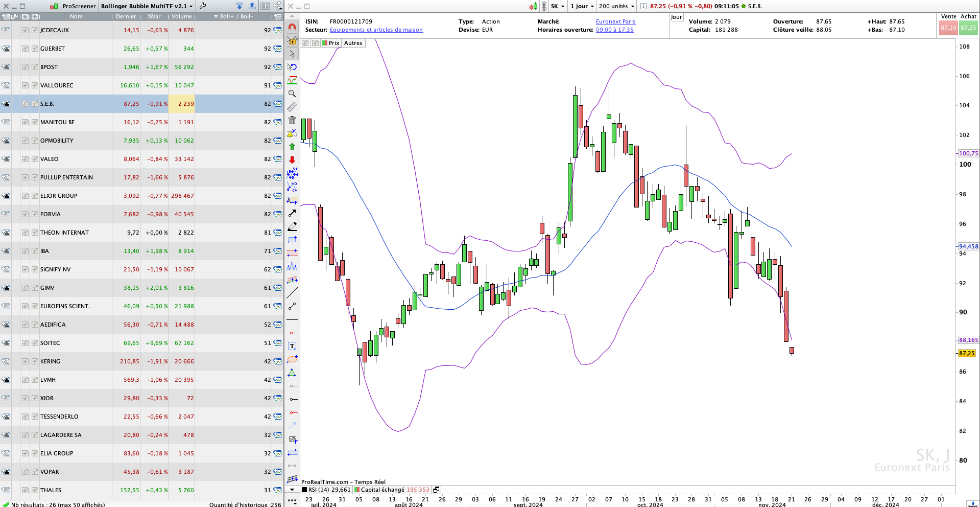The image size is (980, 507).
Task: Select the eraser pencil tool
Action: (x=292, y=226)
